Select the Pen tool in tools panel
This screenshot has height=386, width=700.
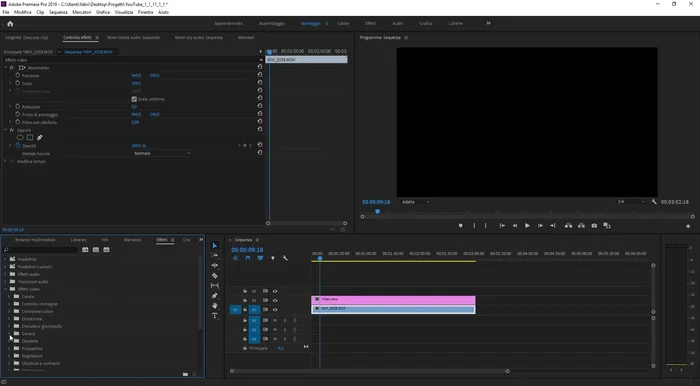pyautogui.click(x=215, y=295)
